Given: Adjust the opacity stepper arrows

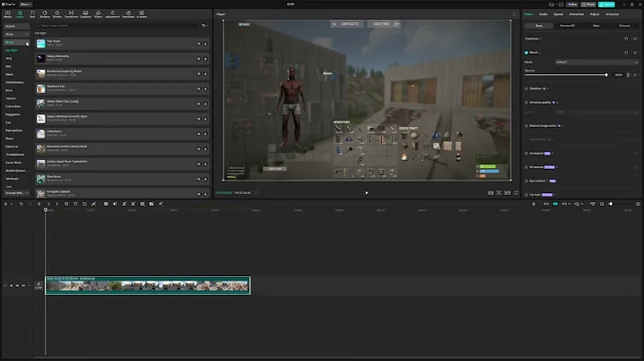Looking at the screenshot, I should pos(628,75).
